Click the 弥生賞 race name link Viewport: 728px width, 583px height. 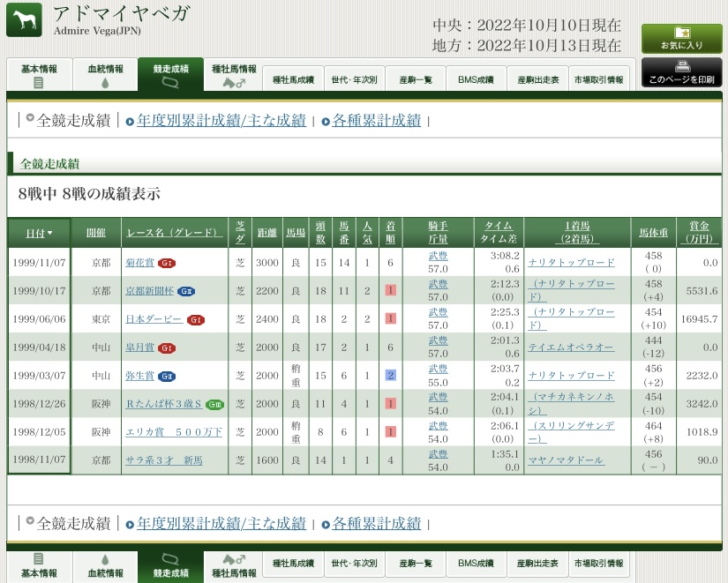tap(139, 376)
